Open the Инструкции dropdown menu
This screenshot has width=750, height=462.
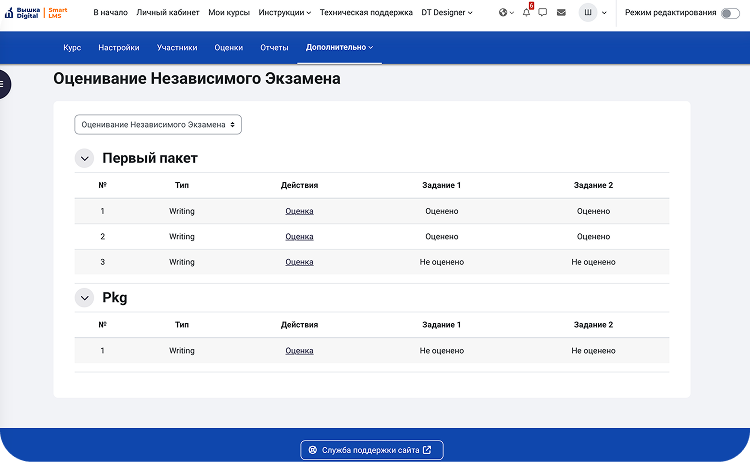tap(285, 12)
